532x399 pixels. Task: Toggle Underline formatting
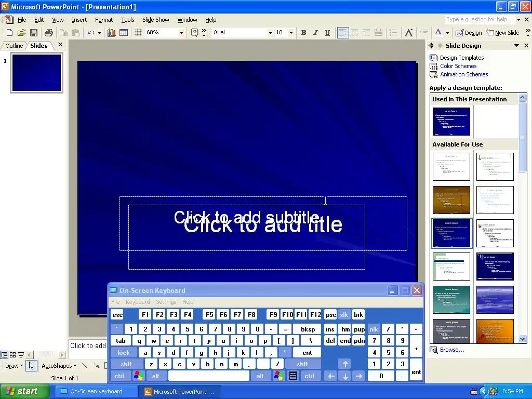327,33
